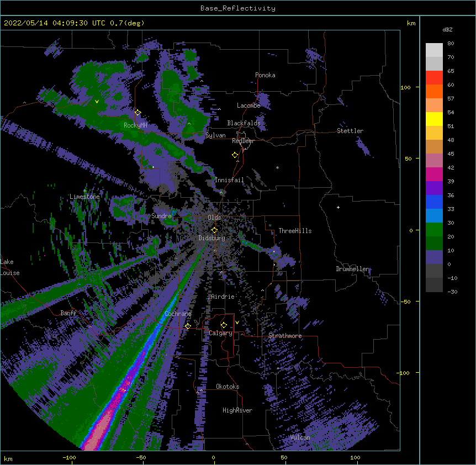The image size is (476, 465).
Task: Click the Lacombe city label
Action: [248, 105]
